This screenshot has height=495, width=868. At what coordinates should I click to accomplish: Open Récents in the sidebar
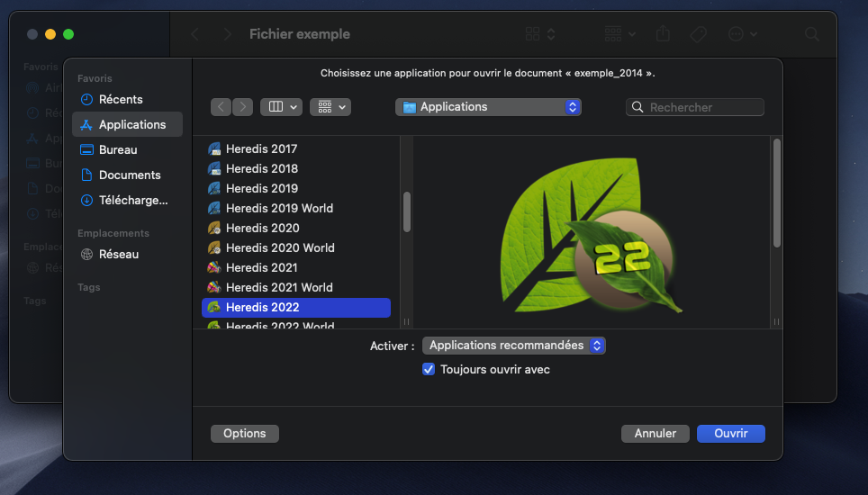121,99
